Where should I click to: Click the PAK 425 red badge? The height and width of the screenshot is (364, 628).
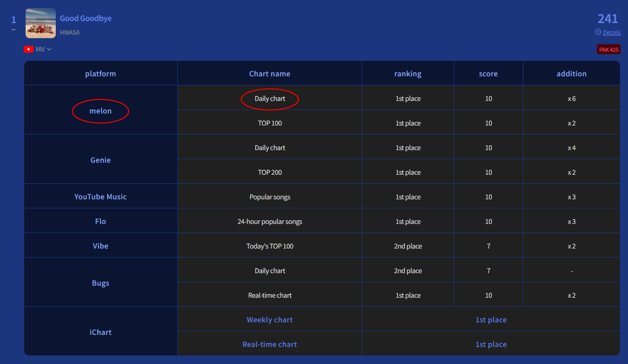(x=608, y=50)
